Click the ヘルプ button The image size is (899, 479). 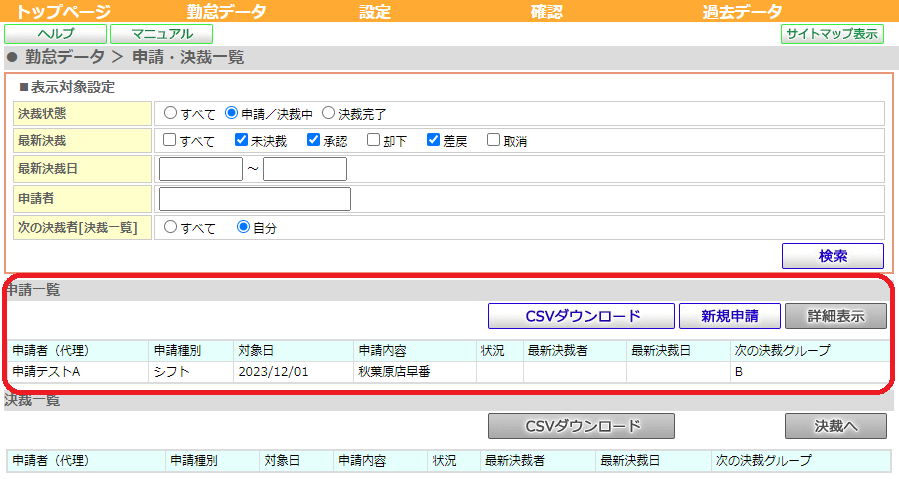tap(56, 34)
